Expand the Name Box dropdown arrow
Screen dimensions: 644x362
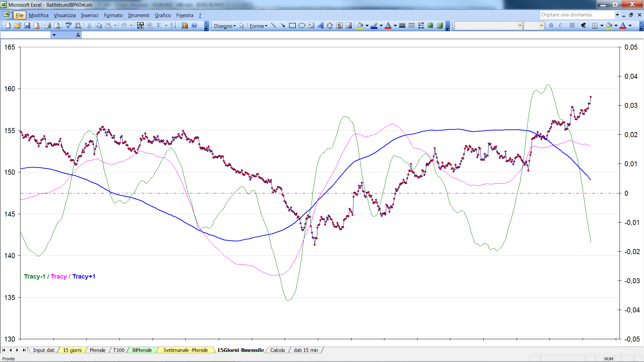tap(54, 35)
